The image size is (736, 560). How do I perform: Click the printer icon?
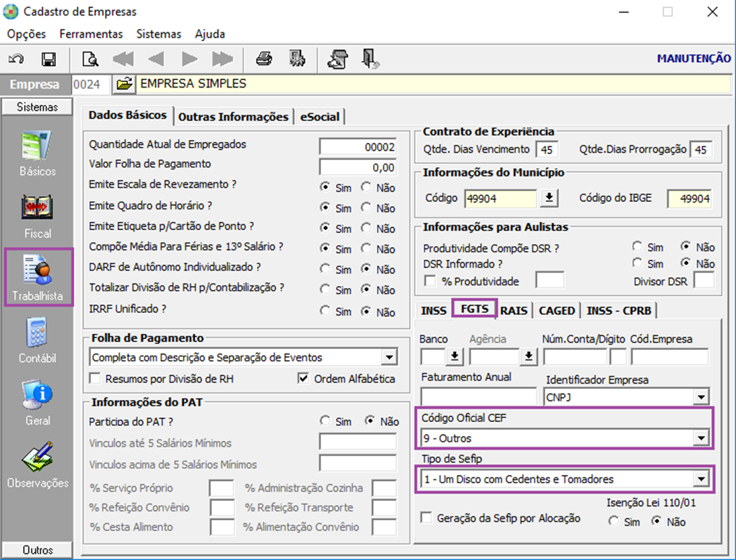pos(264,59)
